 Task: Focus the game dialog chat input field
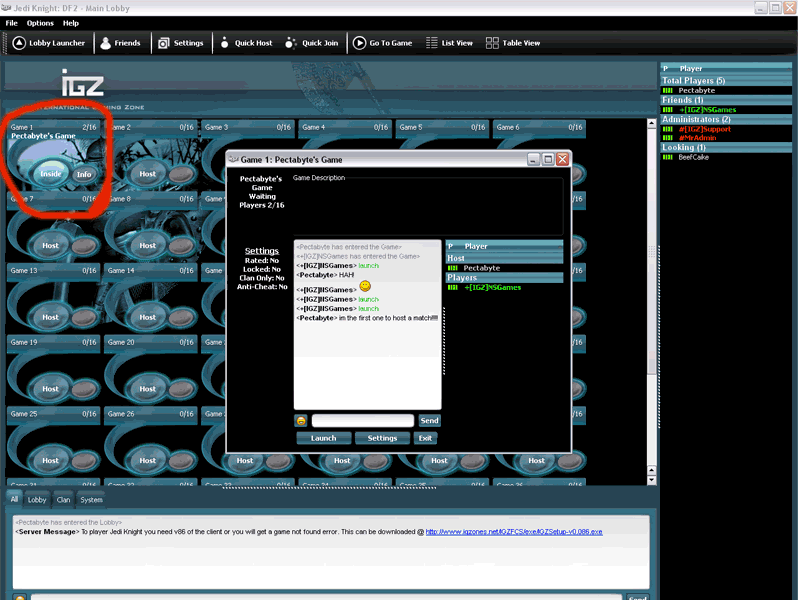(363, 420)
